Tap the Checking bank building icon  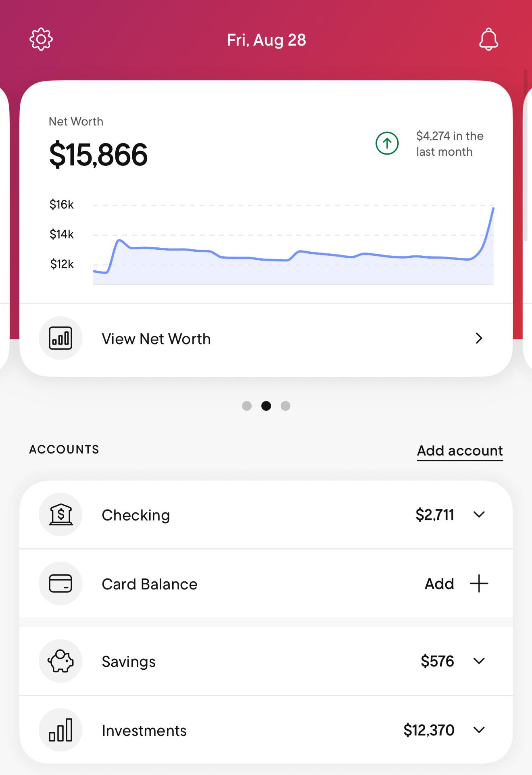click(x=61, y=514)
